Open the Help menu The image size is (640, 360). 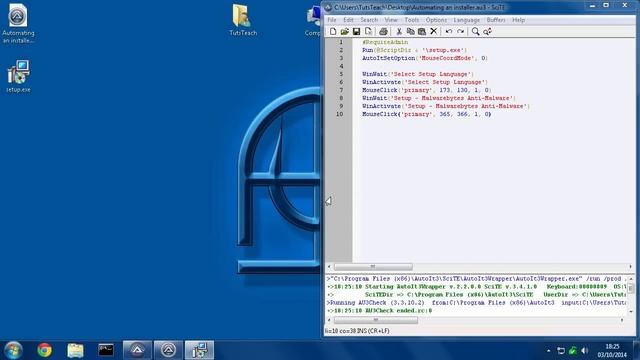(518, 20)
